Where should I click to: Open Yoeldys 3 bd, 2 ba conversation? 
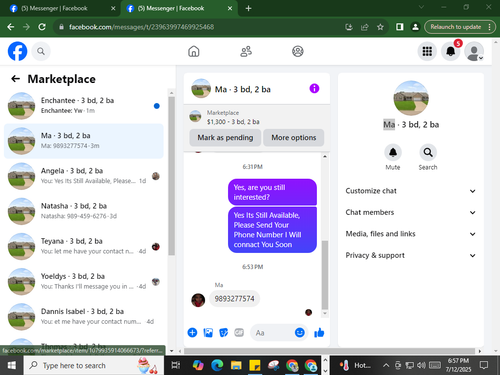click(x=84, y=282)
